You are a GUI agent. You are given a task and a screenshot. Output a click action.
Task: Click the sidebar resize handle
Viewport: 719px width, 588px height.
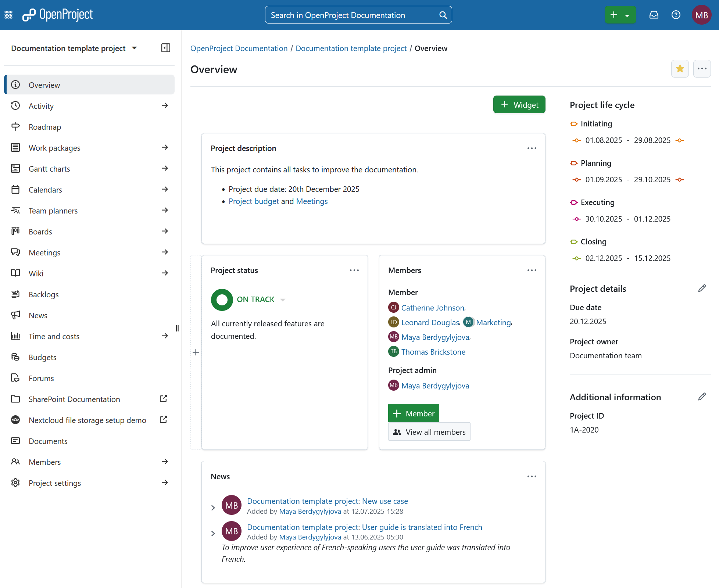click(177, 328)
